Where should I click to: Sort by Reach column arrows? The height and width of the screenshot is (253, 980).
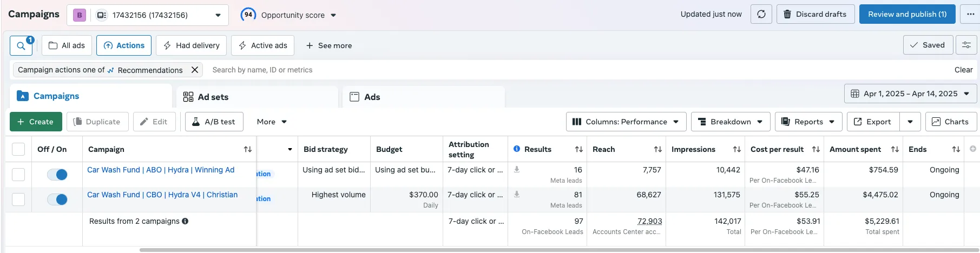tap(658, 149)
